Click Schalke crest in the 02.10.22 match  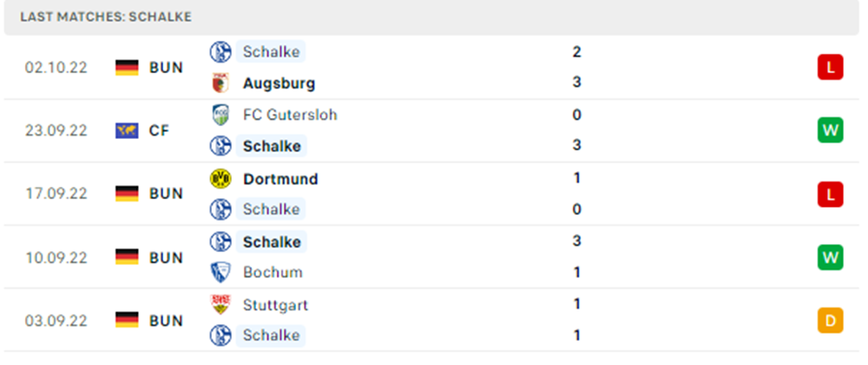pyautogui.click(x=220, y=52)
